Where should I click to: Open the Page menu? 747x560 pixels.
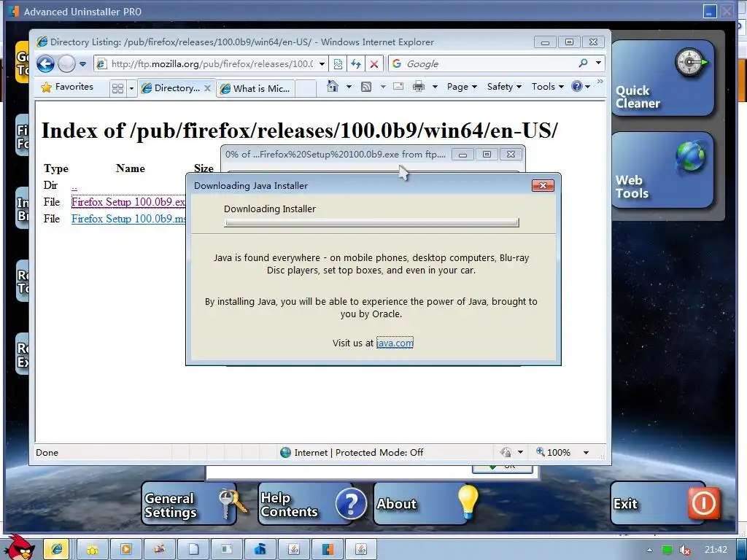[462, 87]
